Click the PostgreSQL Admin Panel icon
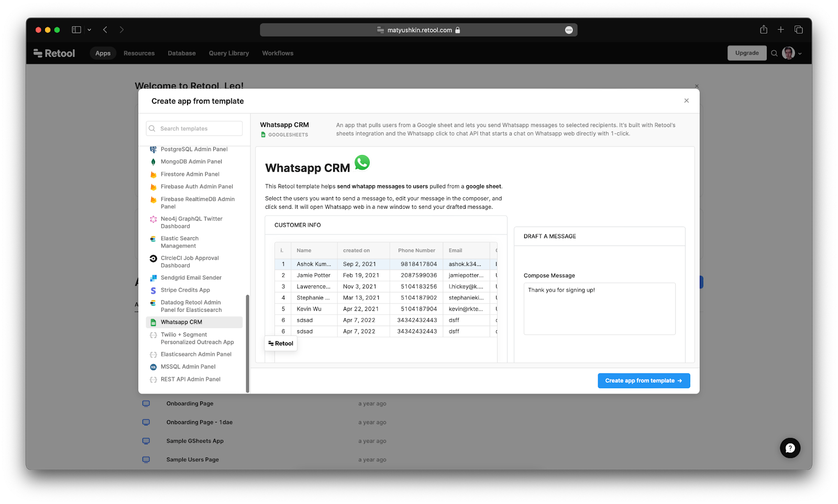The image size is (838, 504). 153,149
